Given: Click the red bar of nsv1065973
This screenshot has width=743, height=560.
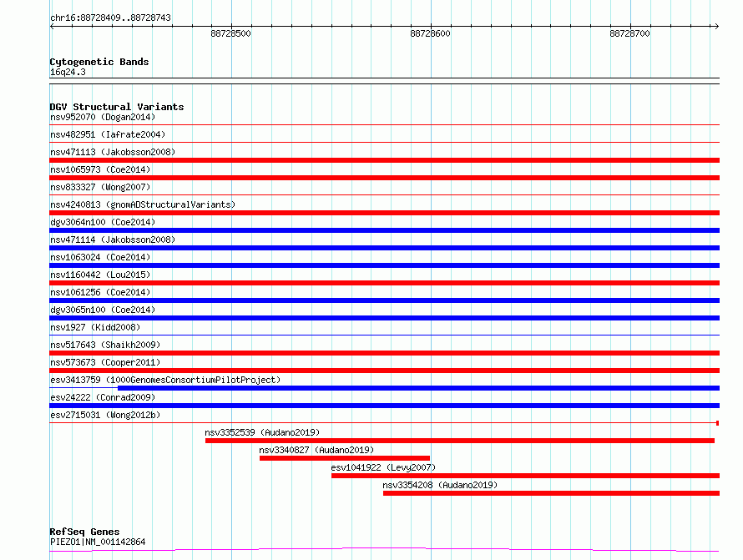Looking at the screenshot, I should [384, 178].
